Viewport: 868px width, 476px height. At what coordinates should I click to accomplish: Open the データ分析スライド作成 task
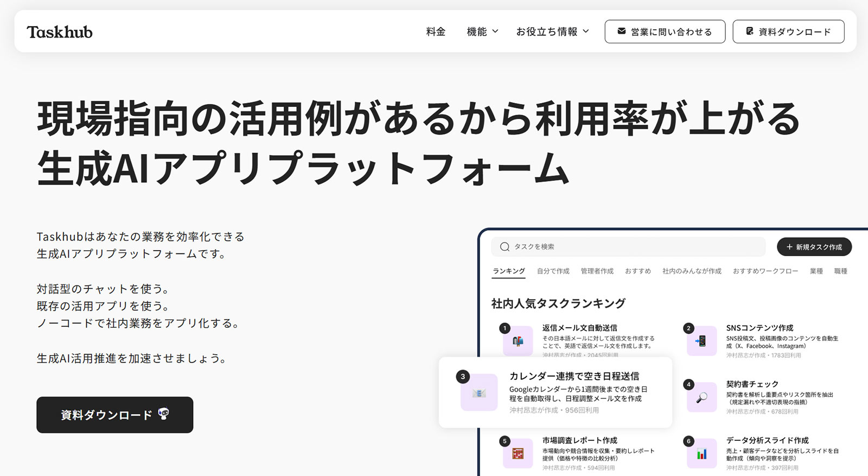coord(767,440)
